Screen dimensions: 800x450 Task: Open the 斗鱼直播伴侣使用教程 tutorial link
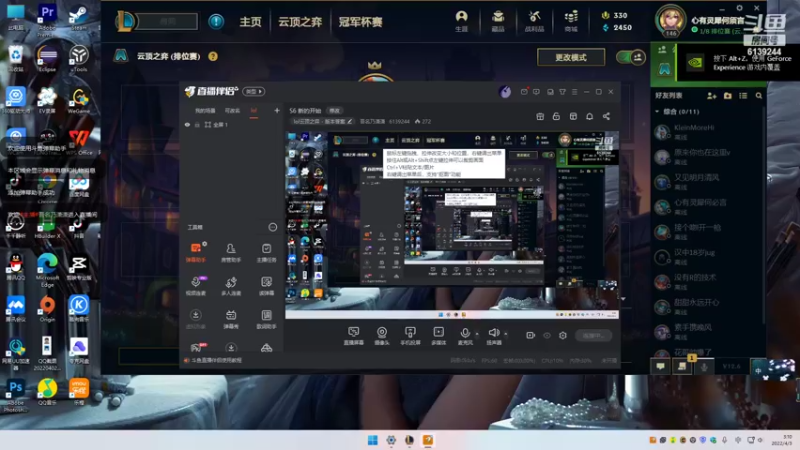216,360
